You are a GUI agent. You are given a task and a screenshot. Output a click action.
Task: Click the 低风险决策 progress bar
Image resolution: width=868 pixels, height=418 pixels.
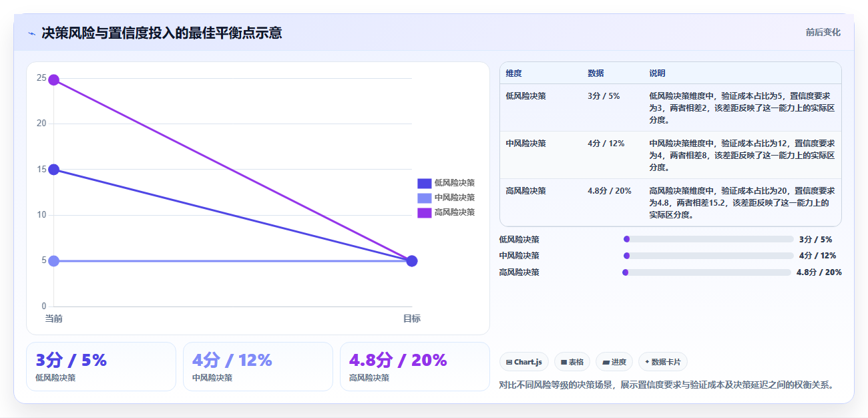click(x=708, y=239)
